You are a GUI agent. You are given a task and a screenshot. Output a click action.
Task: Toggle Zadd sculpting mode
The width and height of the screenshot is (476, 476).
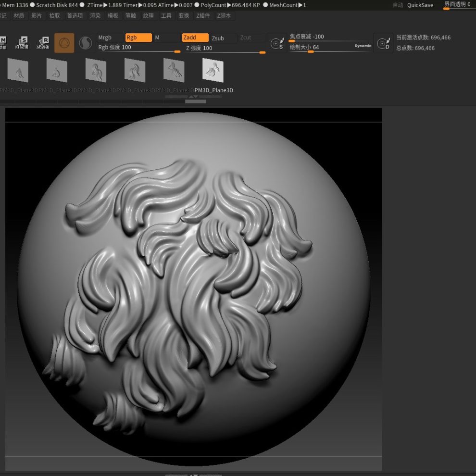[x=195, y=38]
